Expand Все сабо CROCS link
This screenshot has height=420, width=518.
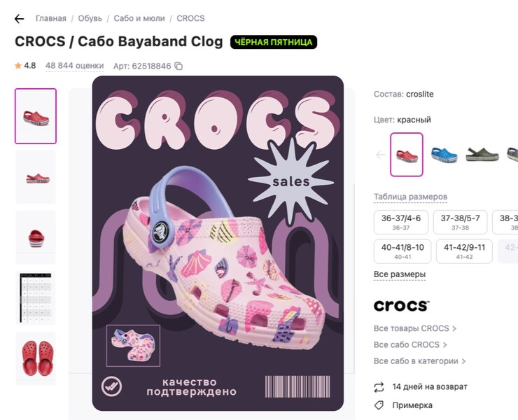coord(410,344)
